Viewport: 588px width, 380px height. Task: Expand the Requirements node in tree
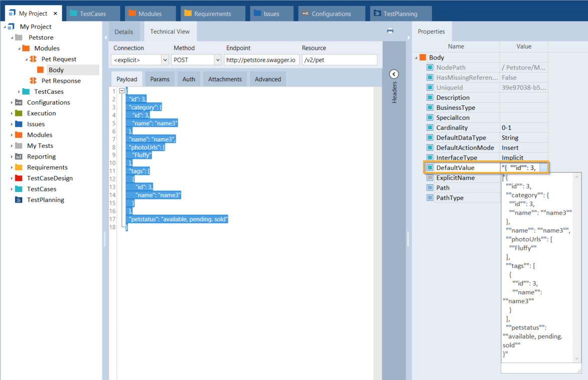[12, 167]
